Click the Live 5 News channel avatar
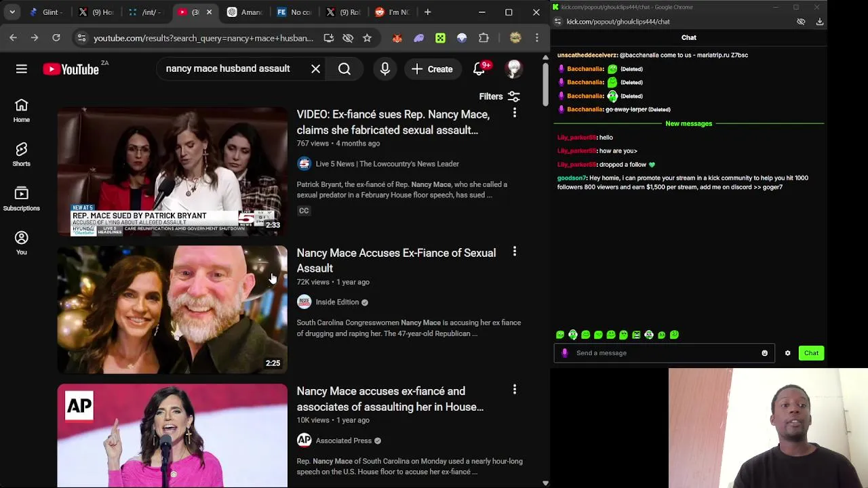The width and height of the screenshot is (868, 488). tap(304, 164)
